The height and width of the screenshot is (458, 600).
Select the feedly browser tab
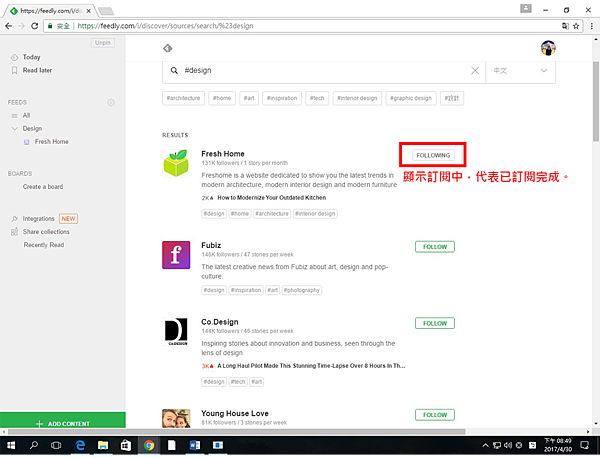tap(51, 11)
